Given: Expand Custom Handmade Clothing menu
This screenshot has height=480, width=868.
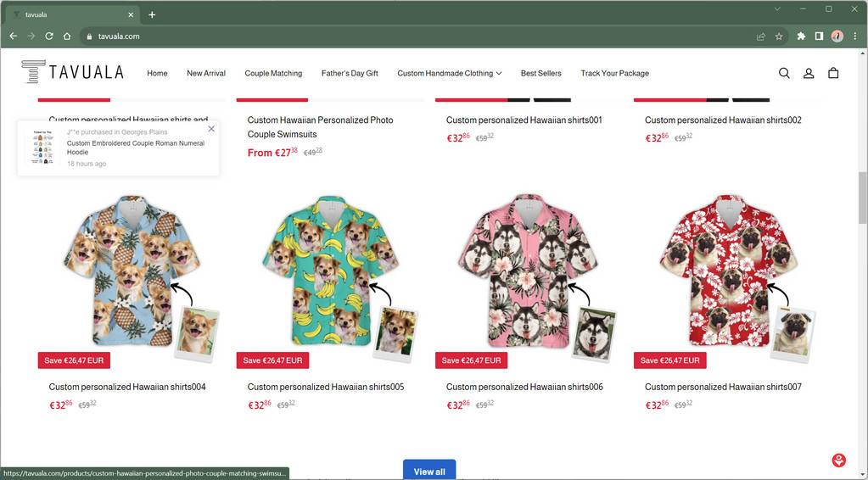Looking at the screenshot, I should pyautogui.click(x=449, y=73).
